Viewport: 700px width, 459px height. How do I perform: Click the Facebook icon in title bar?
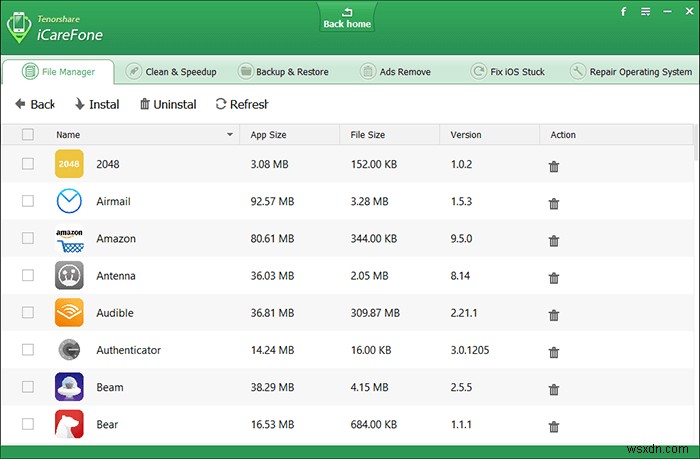click(x=623, y=12)
